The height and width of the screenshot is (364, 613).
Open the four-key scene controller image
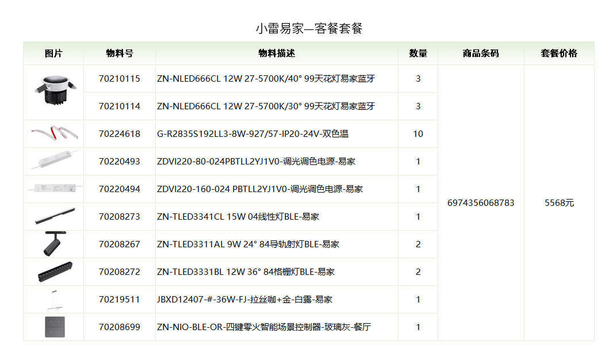[x=55, y=327]
